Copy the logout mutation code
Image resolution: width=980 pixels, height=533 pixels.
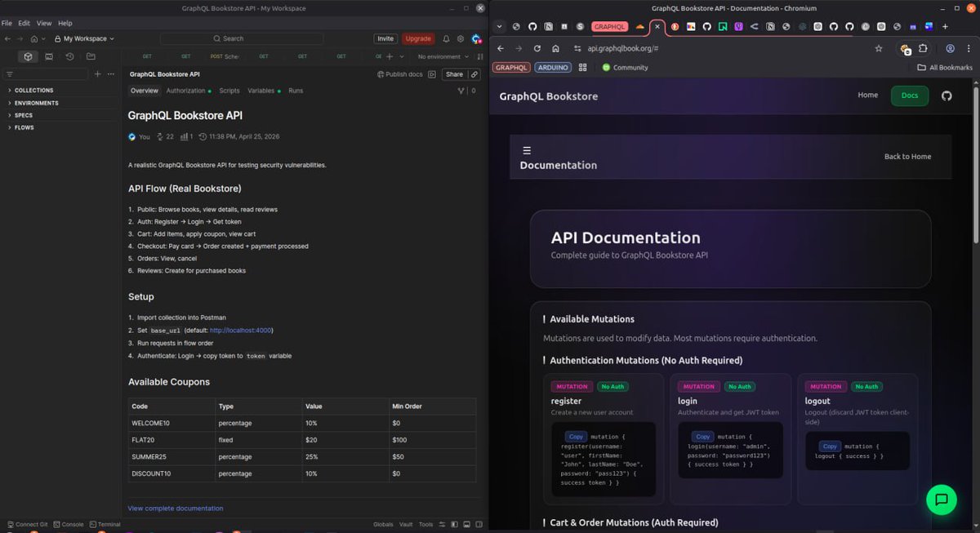pos(830,446)
